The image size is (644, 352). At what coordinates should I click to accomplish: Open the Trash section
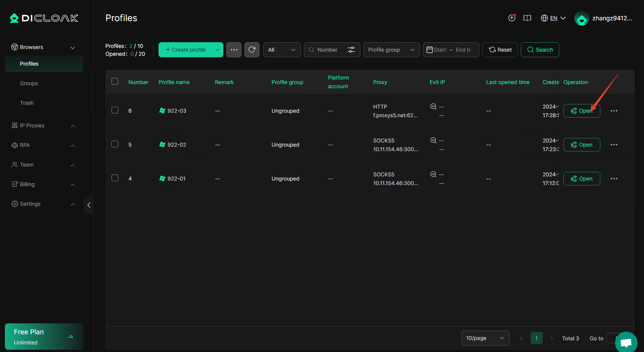pos(27,103)
